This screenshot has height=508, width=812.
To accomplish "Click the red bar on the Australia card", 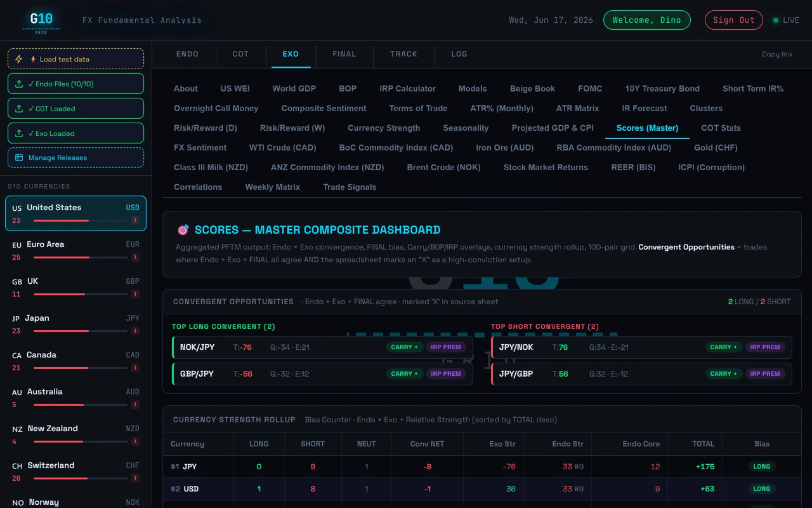I will coord(58,404).
